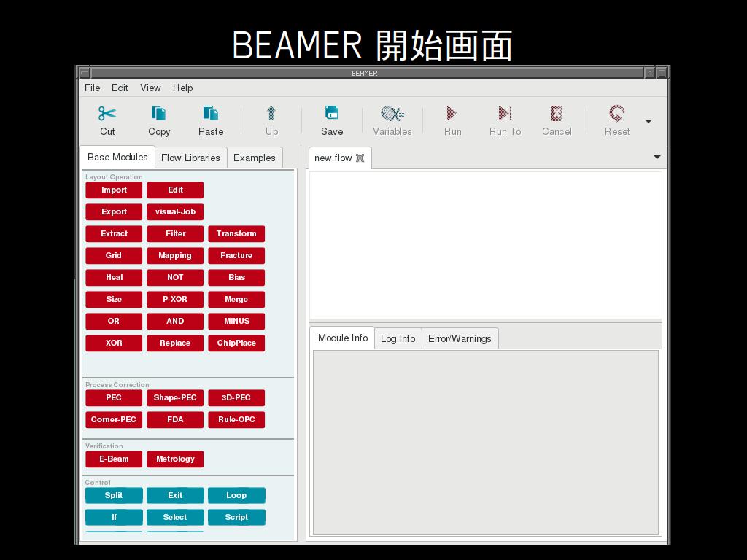Add the Heal module
The image size is (747, 560).
point(114,278)
